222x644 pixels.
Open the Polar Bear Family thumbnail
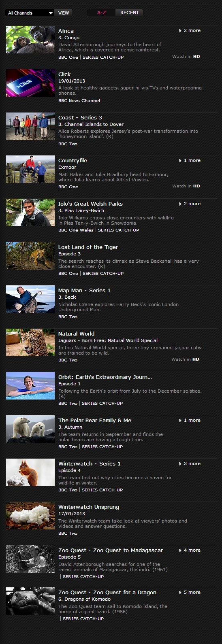click(30, 429)
